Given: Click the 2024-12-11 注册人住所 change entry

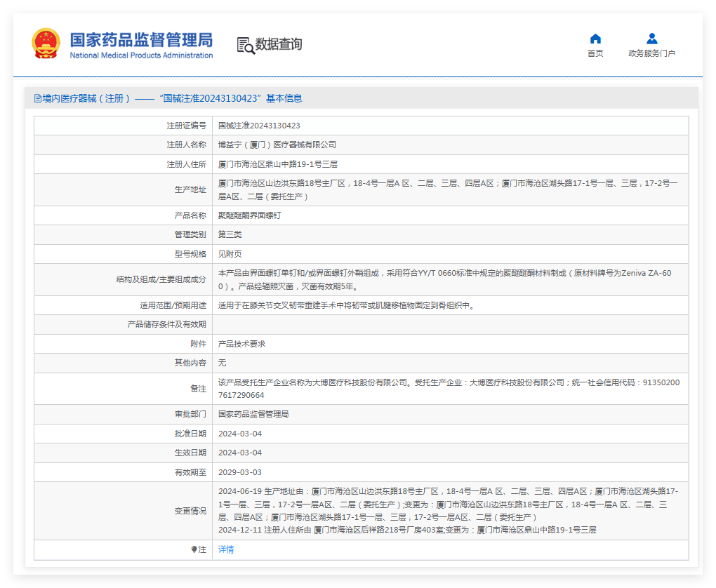Looking at the screenshot, I should [x=407, y=530].
